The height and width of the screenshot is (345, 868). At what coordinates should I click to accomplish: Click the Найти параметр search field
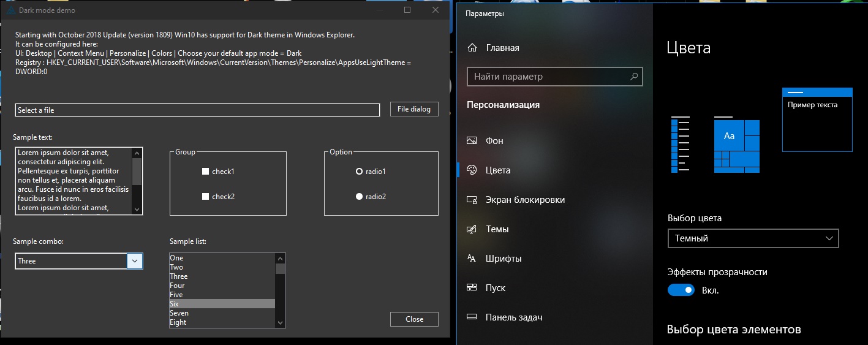click(548, 77)
